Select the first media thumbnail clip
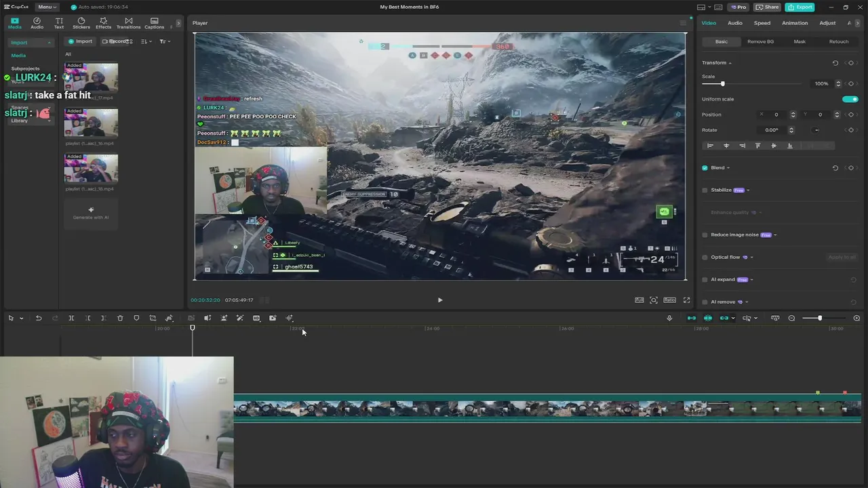Viewport: 868px width, 488px height. click(91, 78)
